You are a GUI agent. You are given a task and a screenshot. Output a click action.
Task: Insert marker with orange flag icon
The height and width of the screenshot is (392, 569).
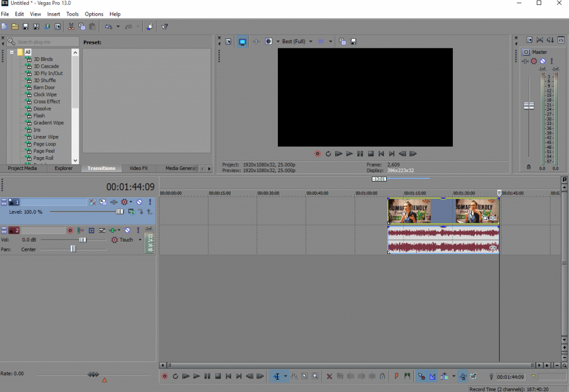pyautogui.click(x=396, y=376)
